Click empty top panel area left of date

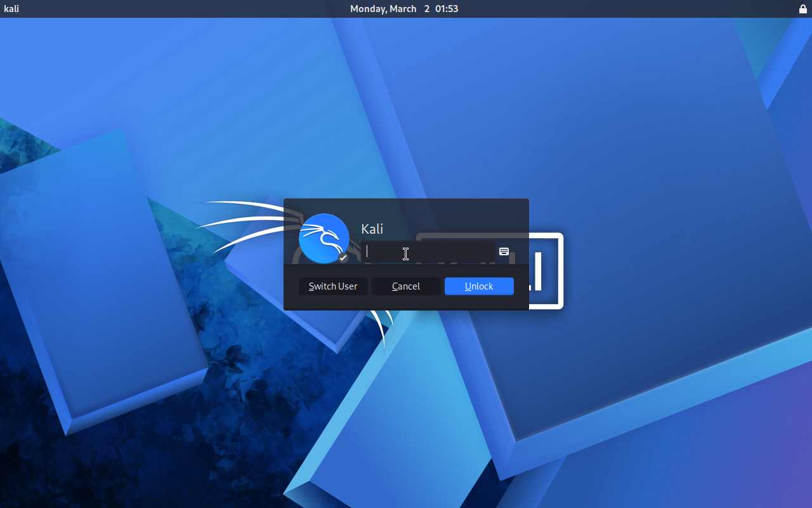190,9
